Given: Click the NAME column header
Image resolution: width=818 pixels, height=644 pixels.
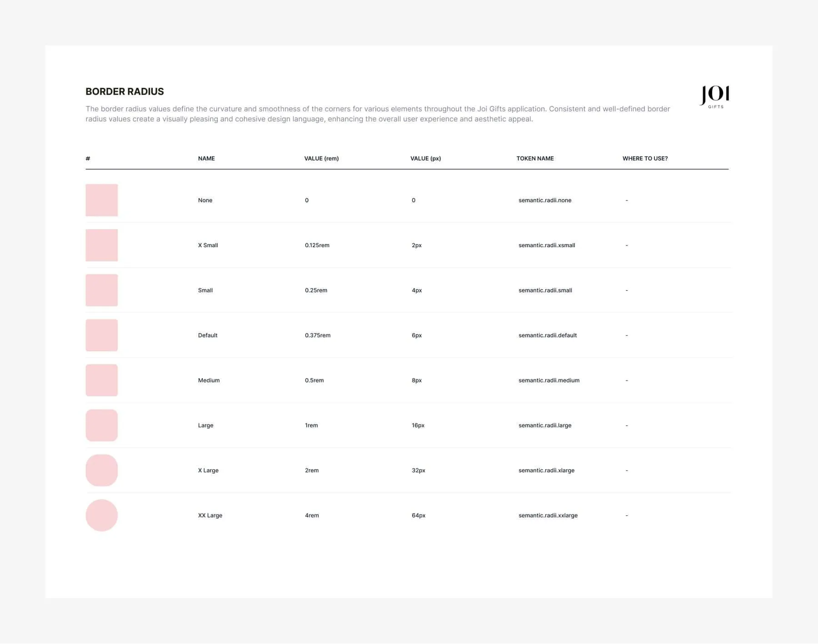Looking at the screenshot, I should click(206, 158).
